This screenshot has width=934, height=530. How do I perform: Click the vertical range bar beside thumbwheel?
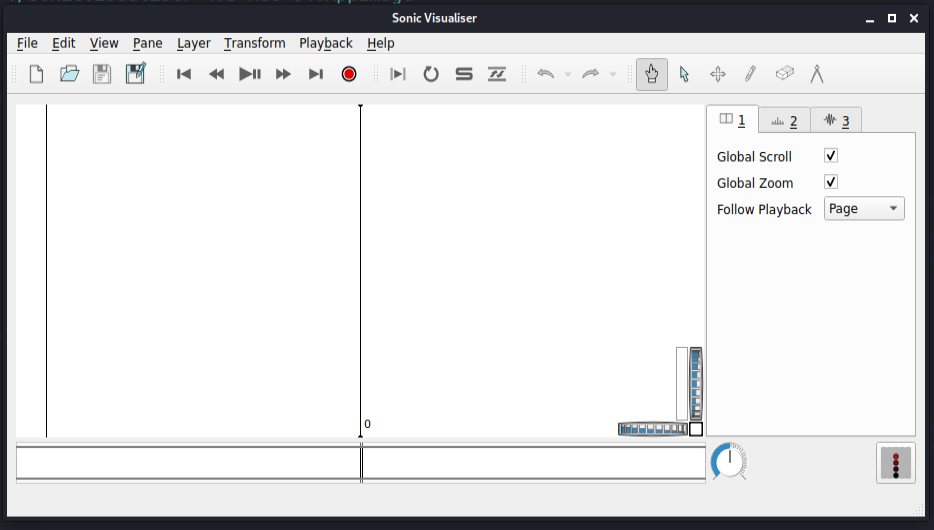[x=682, y=384]
